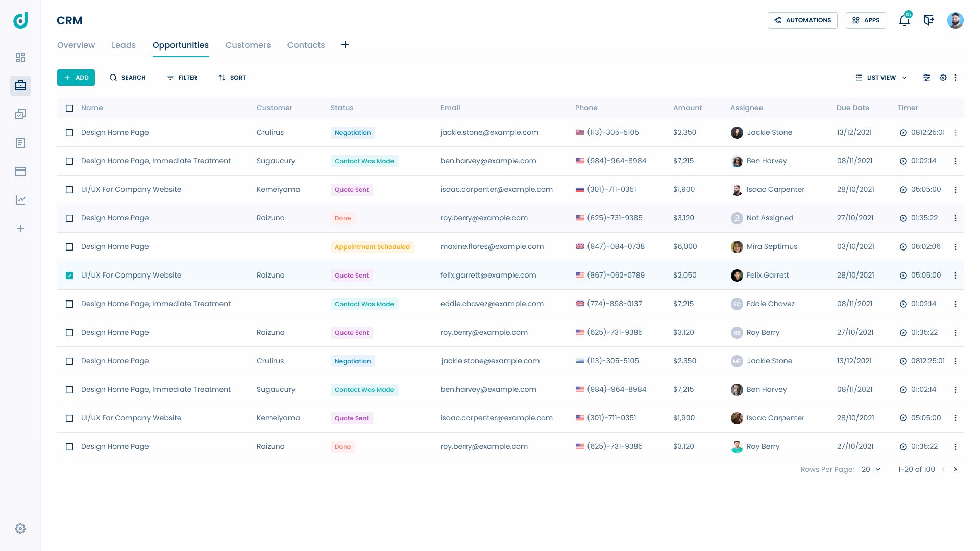Open the Automations button
The height and width of the screenshot is (551, 980).
coord(802,20)
